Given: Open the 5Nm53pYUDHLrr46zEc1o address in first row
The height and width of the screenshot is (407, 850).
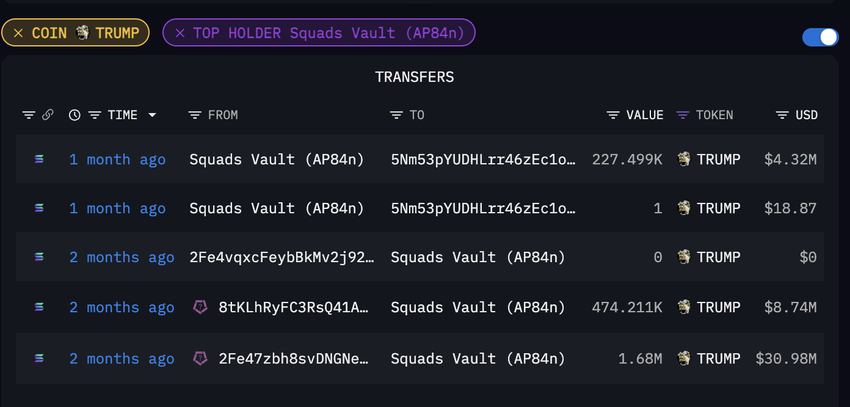Looking at the screenshot, I should pyautogui.click(x=483, y=159).
